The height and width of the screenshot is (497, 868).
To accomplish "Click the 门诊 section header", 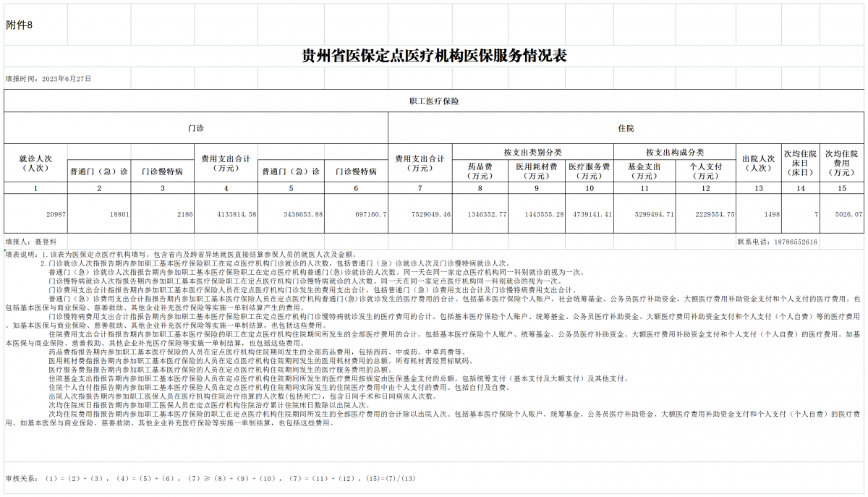I will point(195,128).
